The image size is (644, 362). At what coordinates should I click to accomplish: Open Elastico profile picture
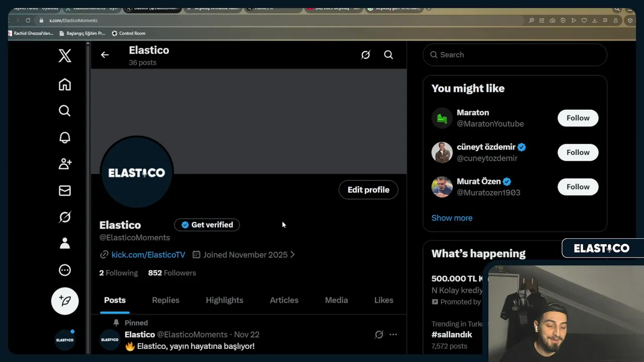pyautogui.click(x=137, y=172)
